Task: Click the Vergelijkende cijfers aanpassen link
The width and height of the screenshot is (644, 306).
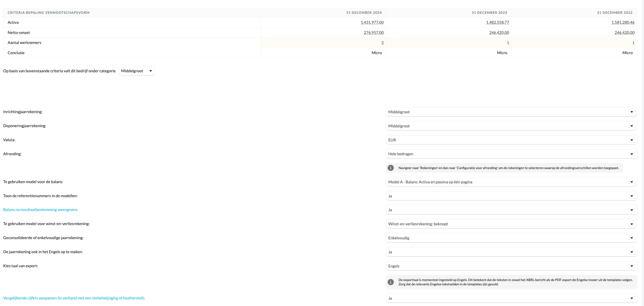Action: click(x=73, y=298)
